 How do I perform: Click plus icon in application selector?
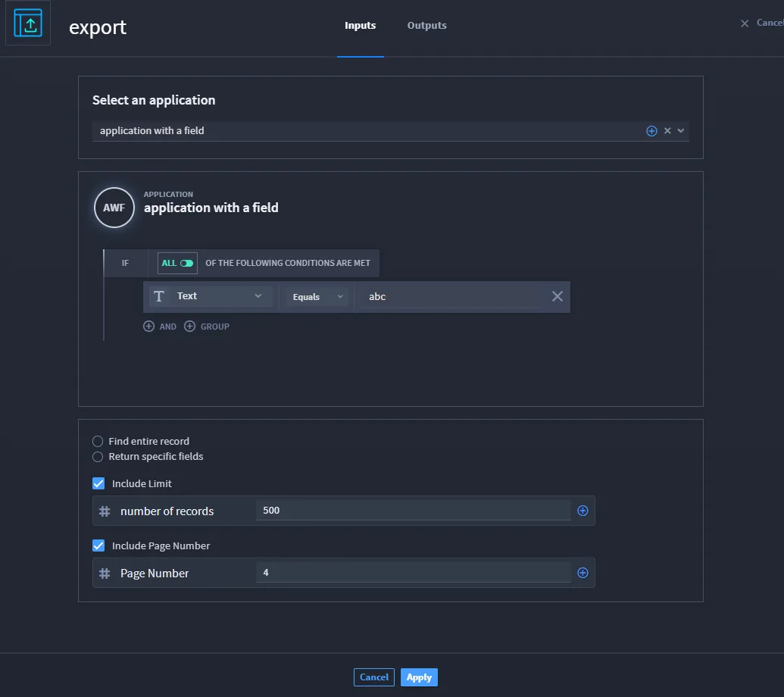[651, 131]
